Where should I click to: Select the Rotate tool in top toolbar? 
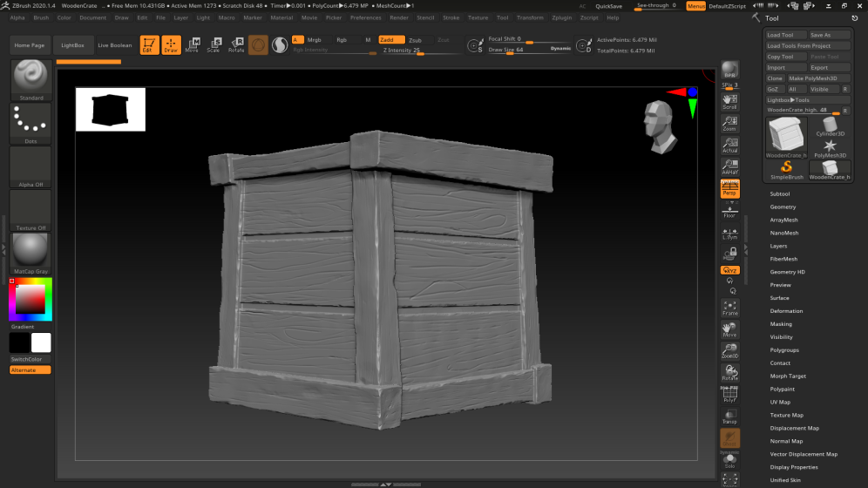click(236, 45)
